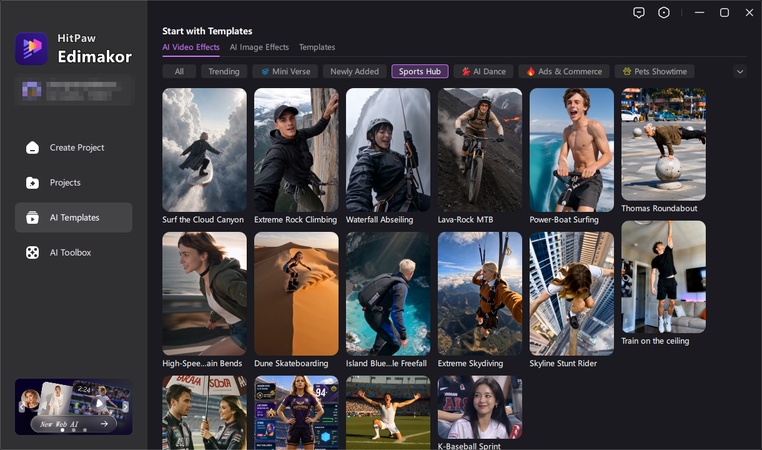Image resolution: width=762 pixels, height=450 pixels.
Task: Click the Start with Templates heading
Action: [x=207, y=31]
